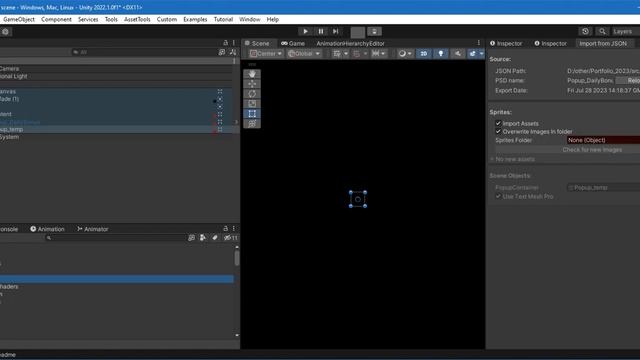This screenshot has width=640, height=360.
Task: Select the Transform tool in Scene
Action: tap(252, 124)
